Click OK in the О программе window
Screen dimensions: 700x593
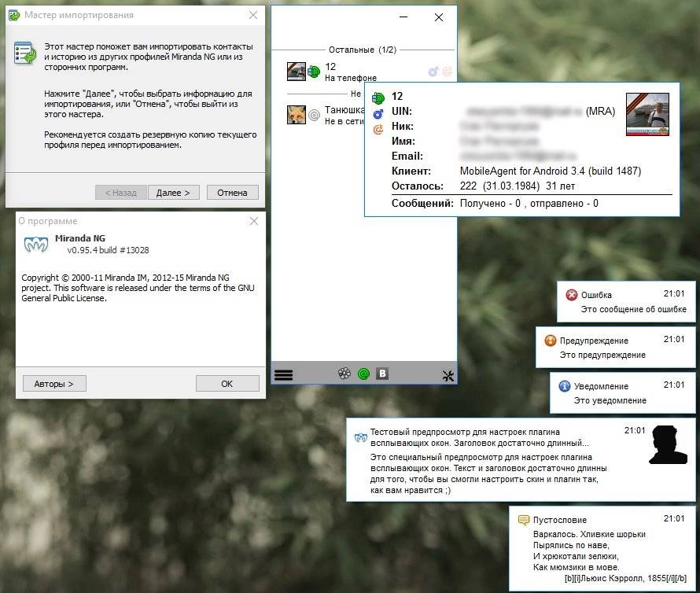[x=227, y=384]
